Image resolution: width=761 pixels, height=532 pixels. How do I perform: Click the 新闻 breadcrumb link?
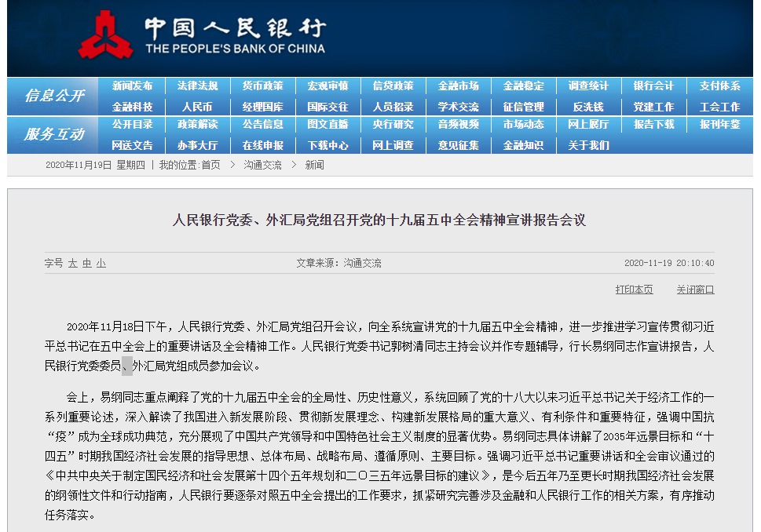click(x=314, y=165)
